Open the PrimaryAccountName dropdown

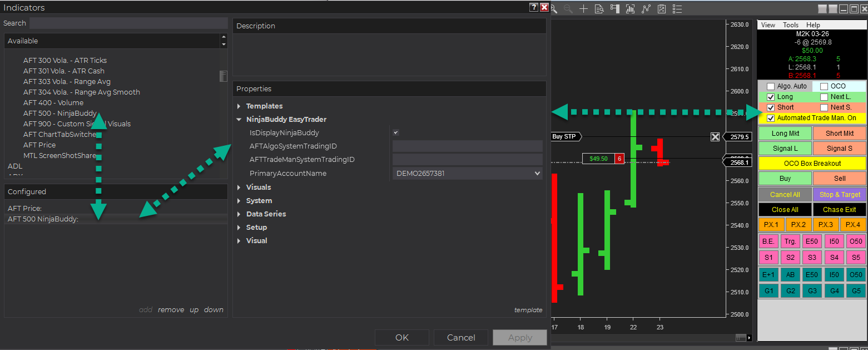[537, 173]
